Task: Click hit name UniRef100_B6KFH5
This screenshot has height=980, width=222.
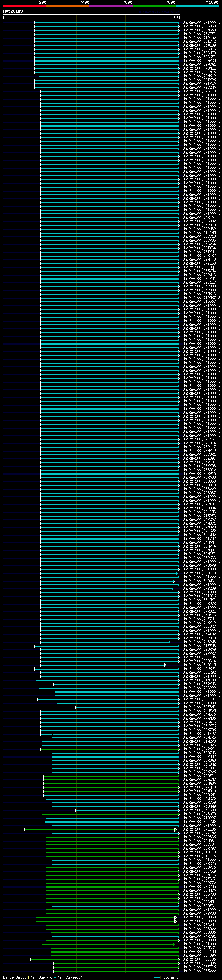Action: point(199,657)
